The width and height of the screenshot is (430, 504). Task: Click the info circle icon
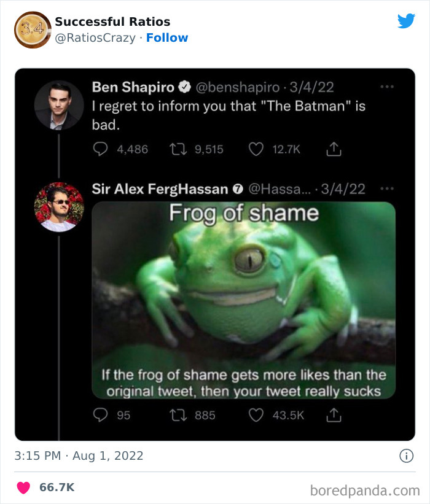tap(406, 456)
